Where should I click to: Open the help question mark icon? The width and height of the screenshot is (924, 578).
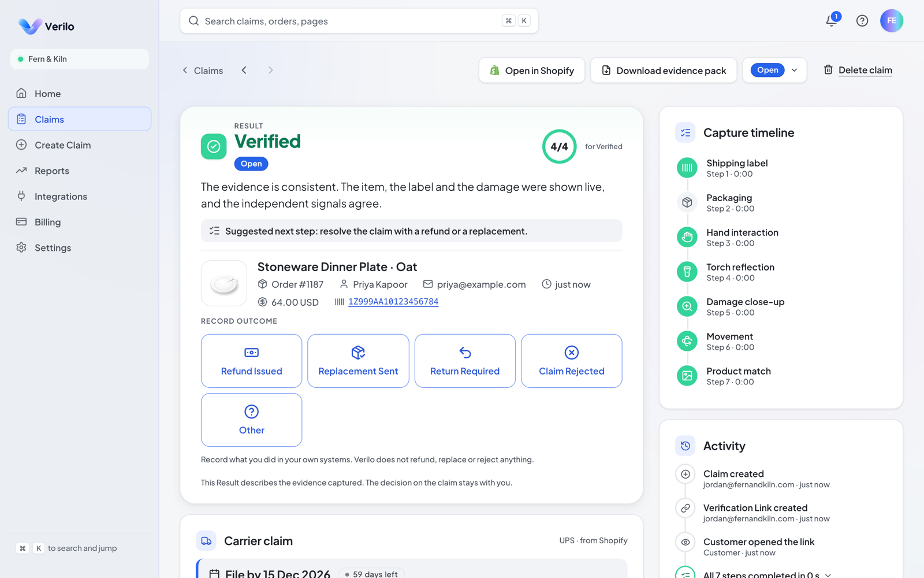[x=862, y=21]
